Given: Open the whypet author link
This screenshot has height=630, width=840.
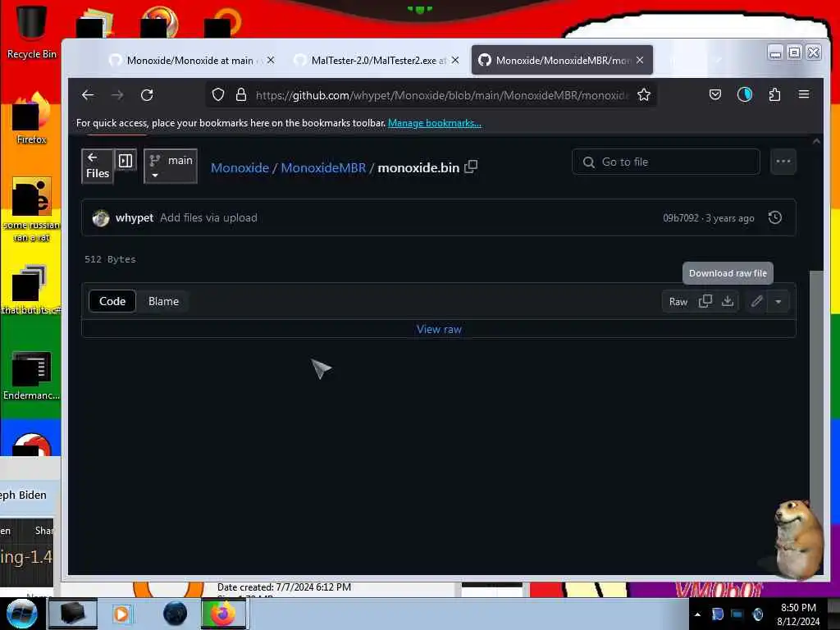Looking at the screenshot, I should point(135,218).
